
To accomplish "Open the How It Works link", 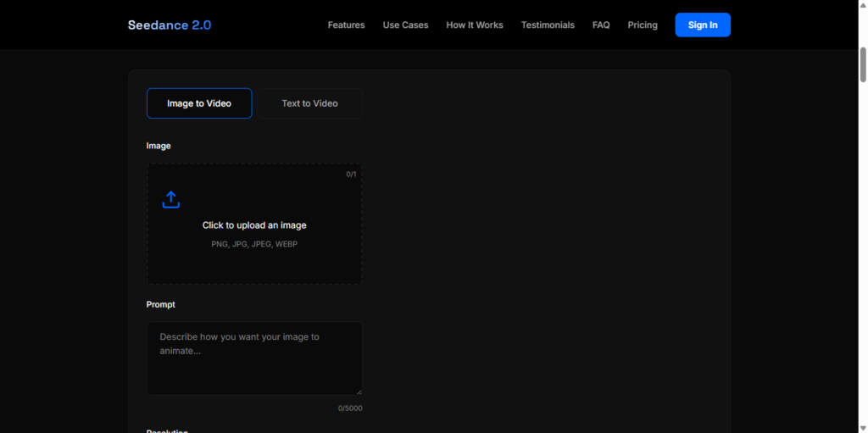I will click(475, 25).
